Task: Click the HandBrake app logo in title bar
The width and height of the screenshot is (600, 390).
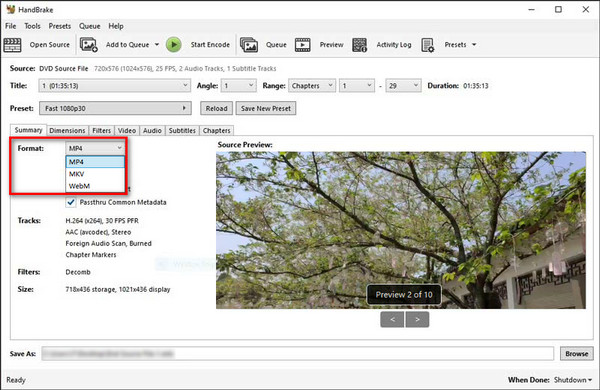Action: 11,9
